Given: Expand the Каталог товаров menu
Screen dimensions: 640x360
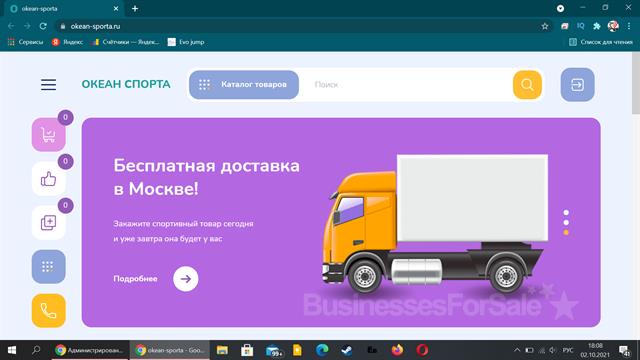Looking at the screenshot, I should [x=244, y=84].
